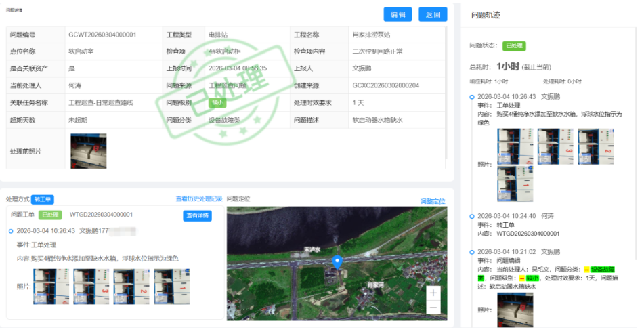Screen dimensions: 644x336
Task: Click the 10:21:02 问题编辑 timeline dot
Action: [472, 251]
